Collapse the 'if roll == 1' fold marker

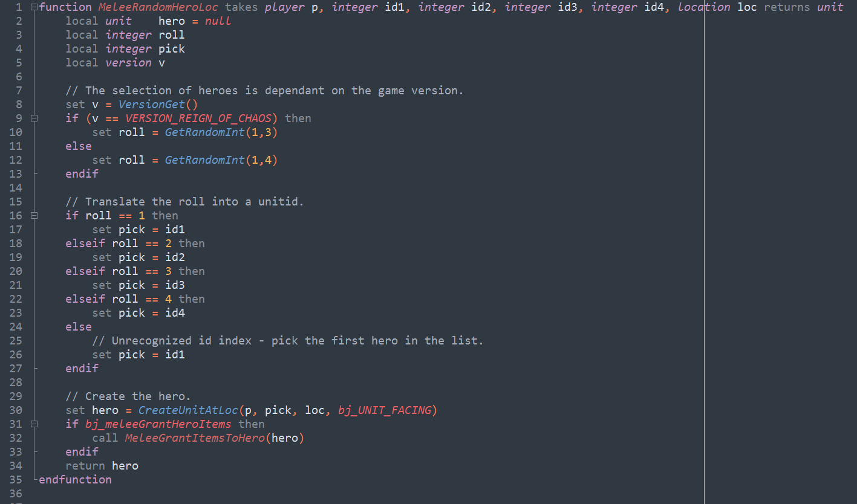tap(34, 216)
